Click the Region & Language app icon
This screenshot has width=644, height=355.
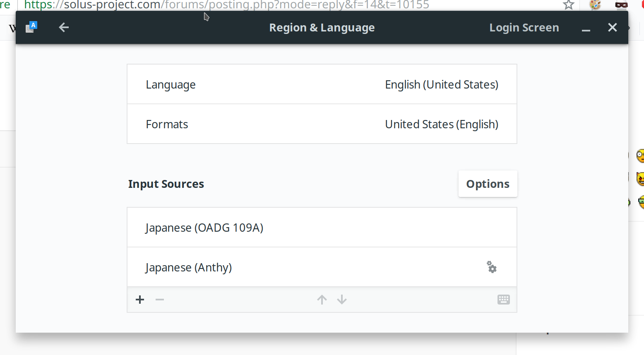coord(31,27)
